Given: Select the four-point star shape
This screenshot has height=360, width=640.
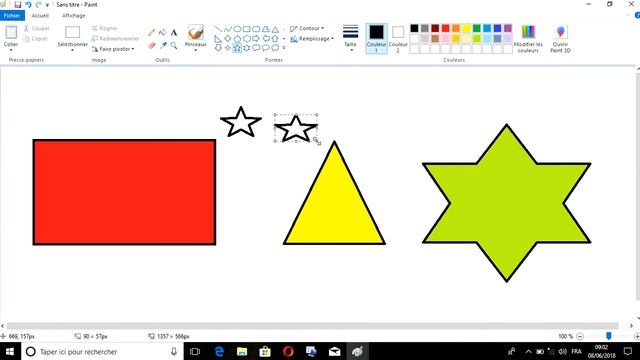Looking at the screenshot, I should tap(228, 48).
